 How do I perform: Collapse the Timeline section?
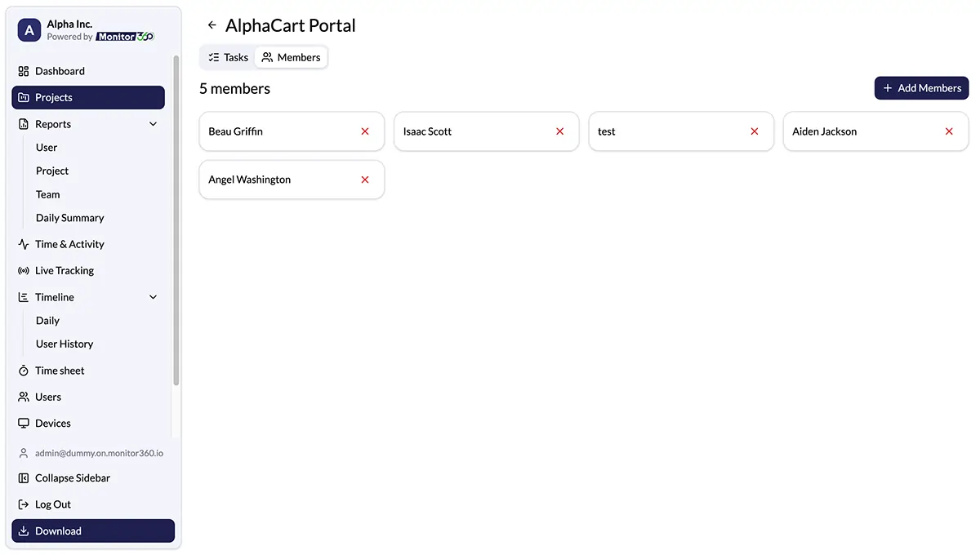pos(152,296)
